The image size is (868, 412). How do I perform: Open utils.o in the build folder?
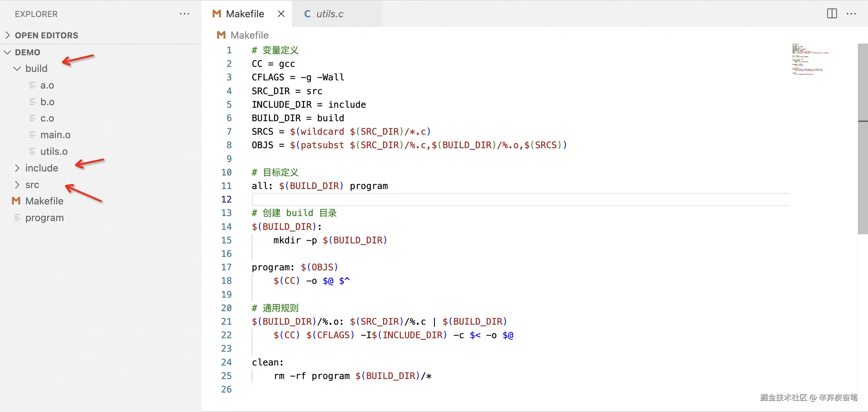[x=54, y=151]
